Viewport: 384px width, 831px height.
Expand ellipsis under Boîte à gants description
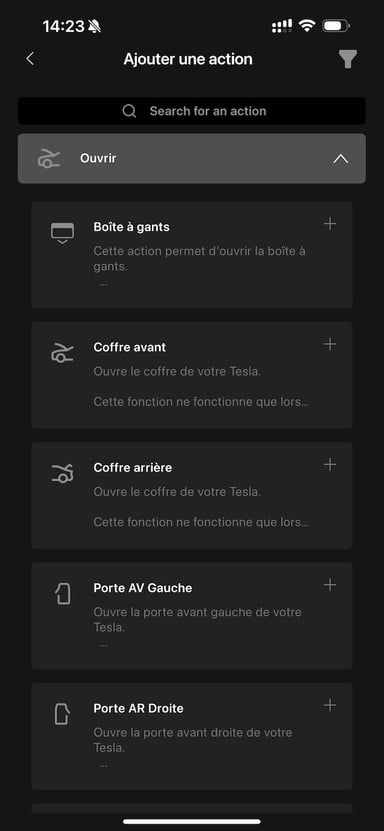click(x=104, y=284)
